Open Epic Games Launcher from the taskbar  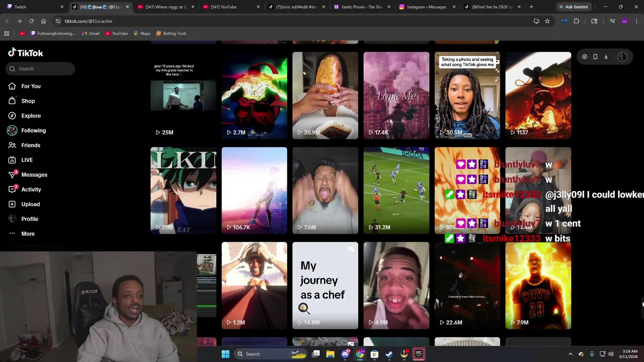pos(419,354)
